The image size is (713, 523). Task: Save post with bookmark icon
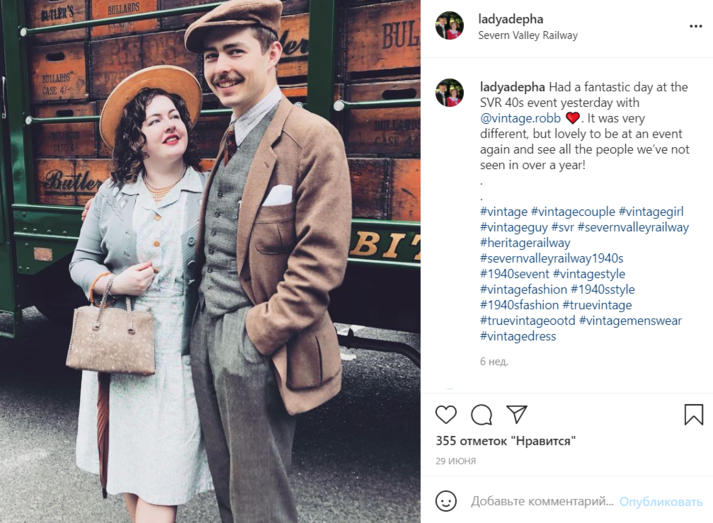point(693,415)
